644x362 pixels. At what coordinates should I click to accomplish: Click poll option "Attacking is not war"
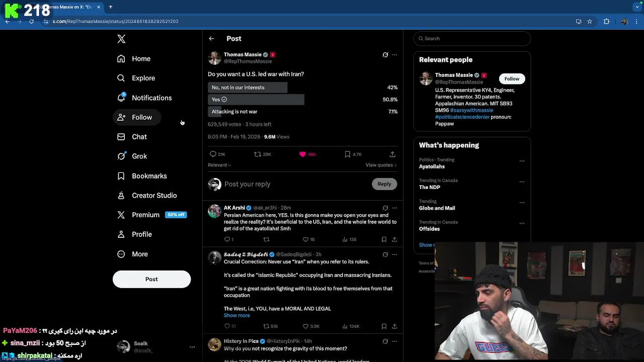point(302,112)
